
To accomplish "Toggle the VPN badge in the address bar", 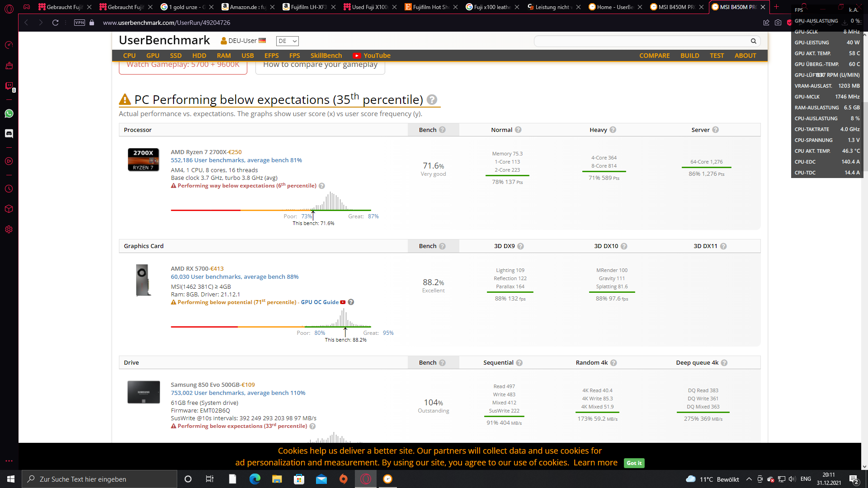I will tap(80, 23).
